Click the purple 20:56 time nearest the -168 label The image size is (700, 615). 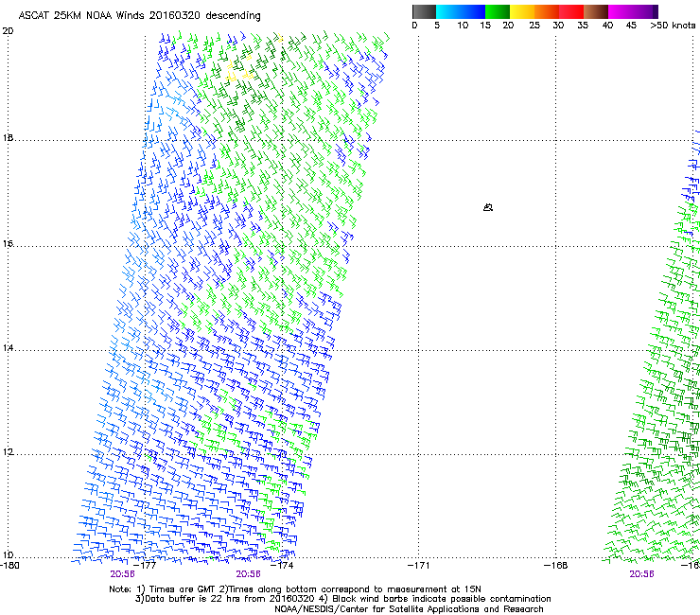641,574
